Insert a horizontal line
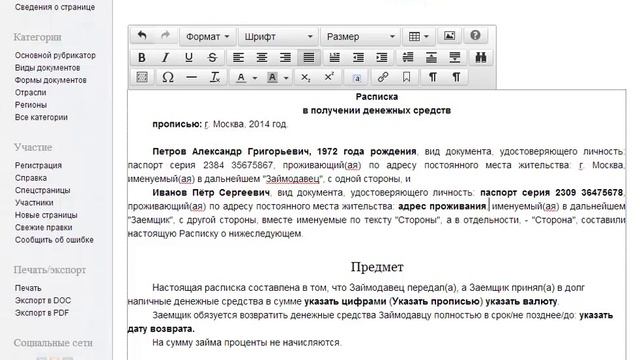Screen dimensions: 640x360 (x=191, y=77)
